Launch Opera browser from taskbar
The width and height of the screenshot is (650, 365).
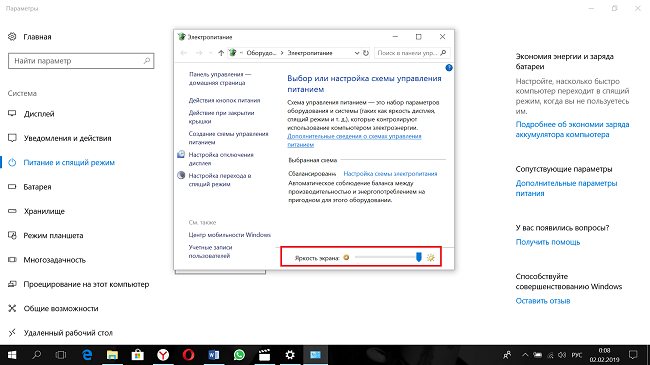(x=189, y=355)
